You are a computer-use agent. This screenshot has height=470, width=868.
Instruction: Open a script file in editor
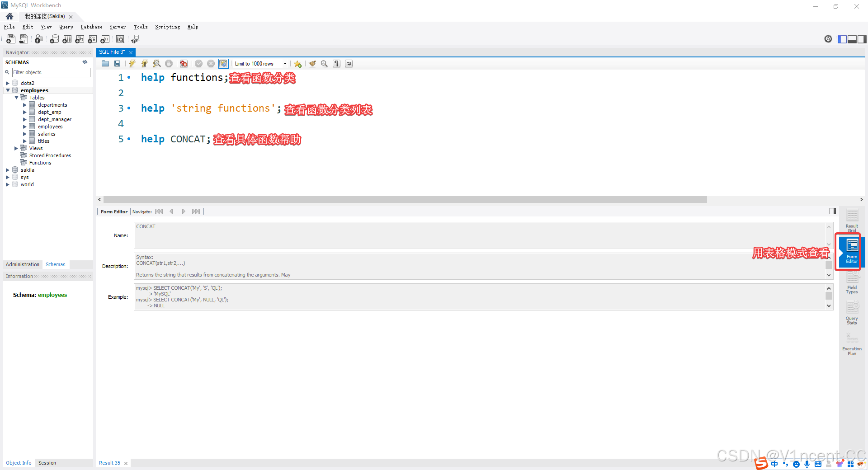tap(105, 64)
